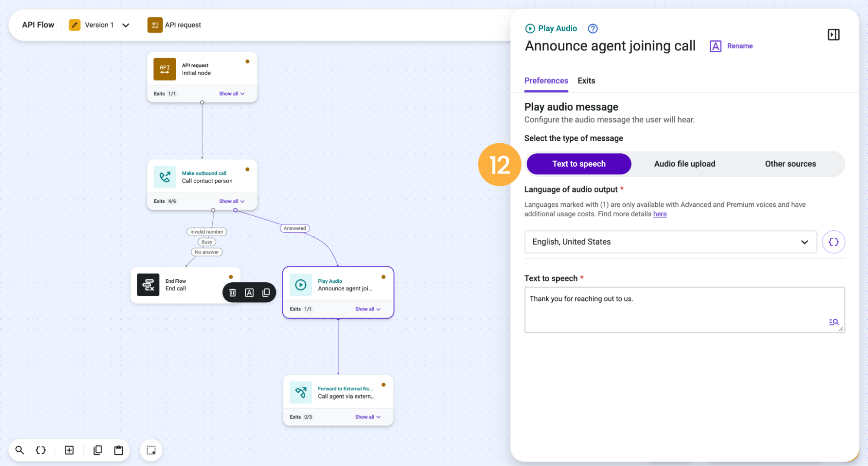868x466 pixels.
Task: Select Audio file upload message type
Action: point(684,164)
